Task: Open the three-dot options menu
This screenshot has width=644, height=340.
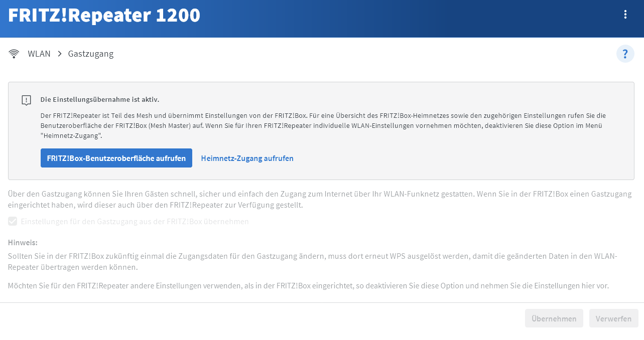Action: coord(625,15)
